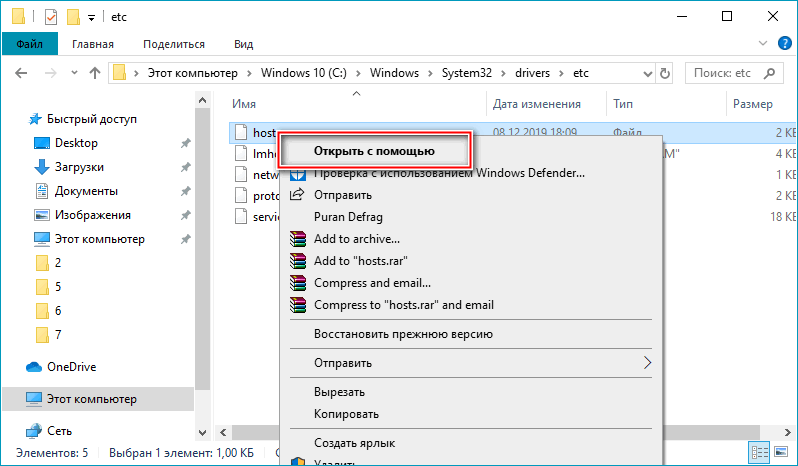Image resolution: width=798 pixels, height=466 pixels.
Task: Open Сеть in navigation pane
Action: pos(59,431)
